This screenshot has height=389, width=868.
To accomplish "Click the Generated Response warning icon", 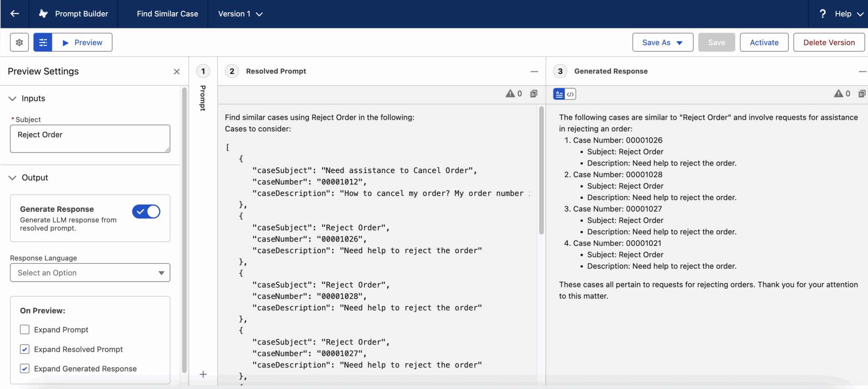I will tap(838, 94).
